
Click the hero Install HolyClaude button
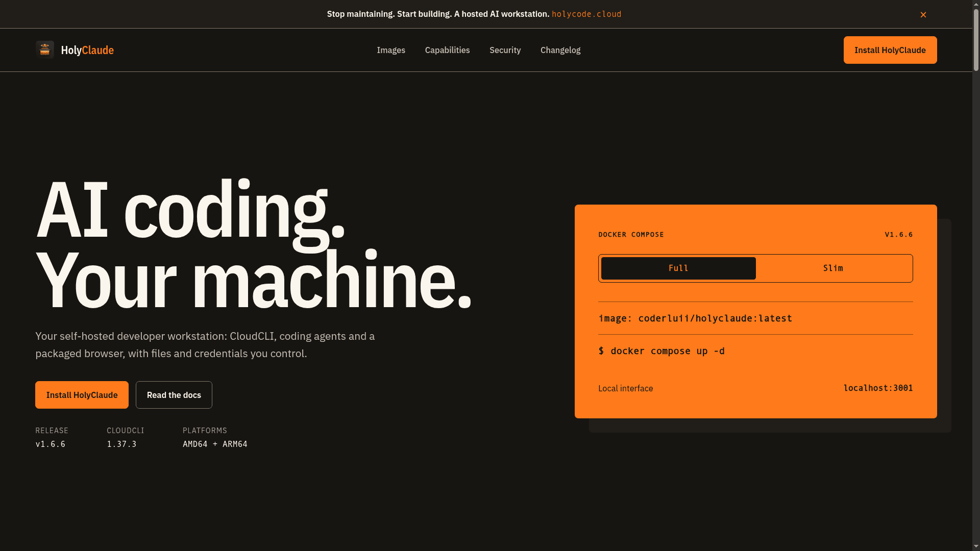(82, 395)
